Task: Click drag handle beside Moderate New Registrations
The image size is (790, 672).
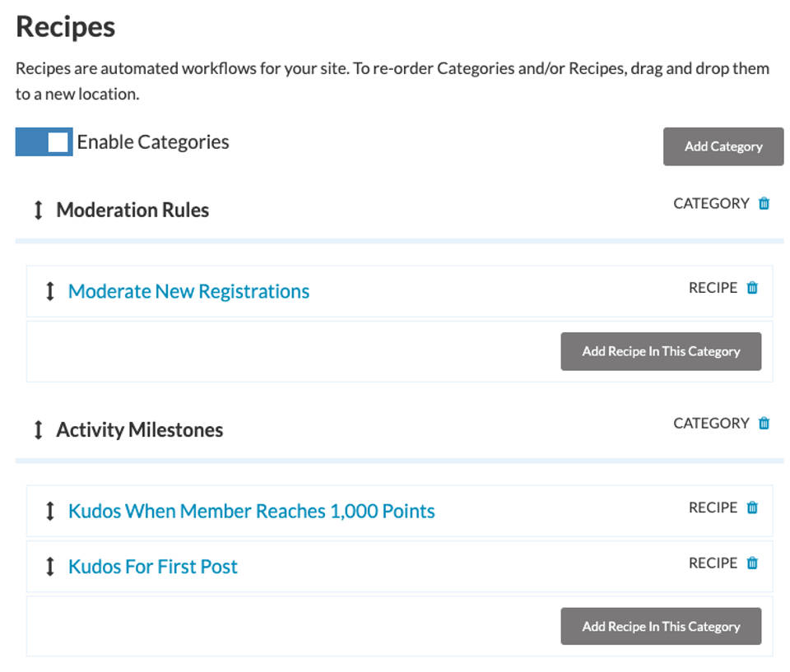Action: coord(49,291)
